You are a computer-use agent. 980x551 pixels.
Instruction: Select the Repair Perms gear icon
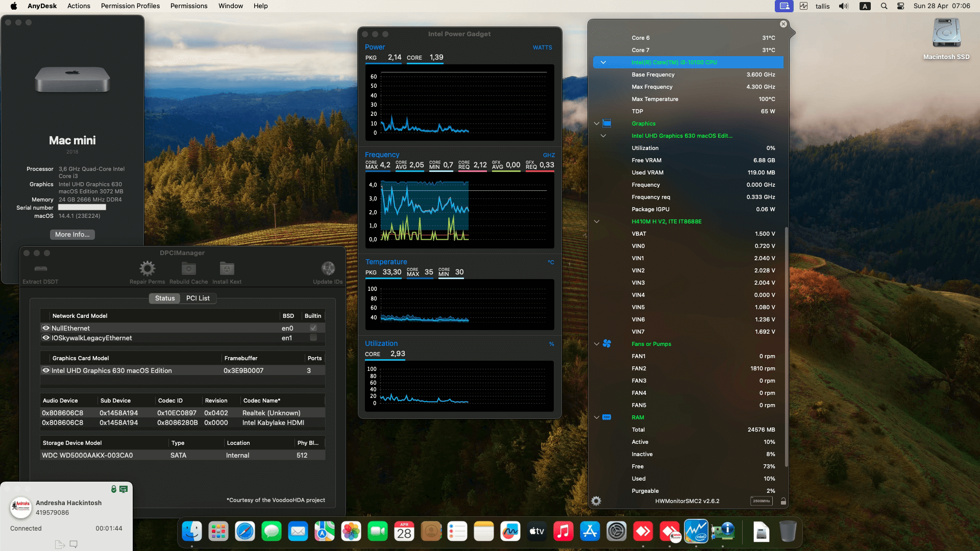pos(148,268)
